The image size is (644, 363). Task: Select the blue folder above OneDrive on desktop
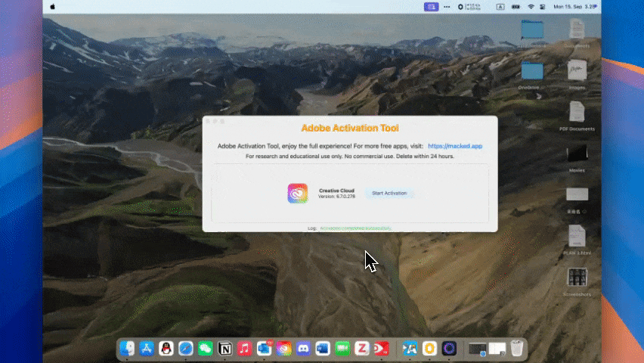532,29
